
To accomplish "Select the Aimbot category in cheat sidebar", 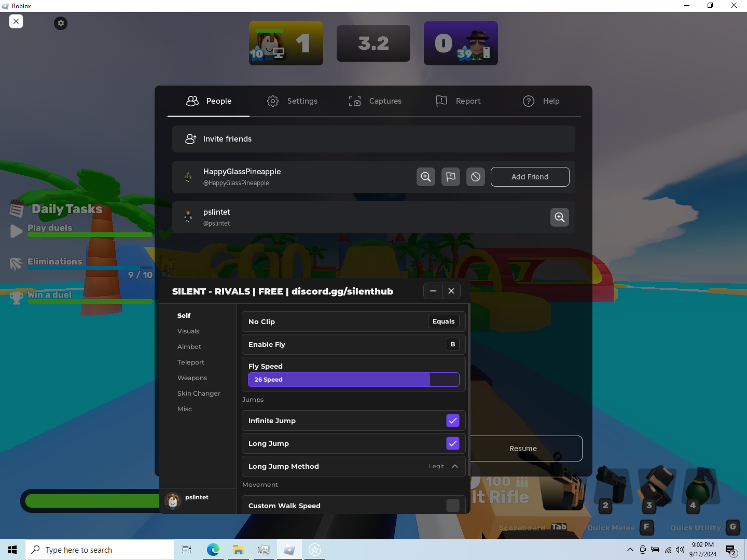I will coord(189,346).
